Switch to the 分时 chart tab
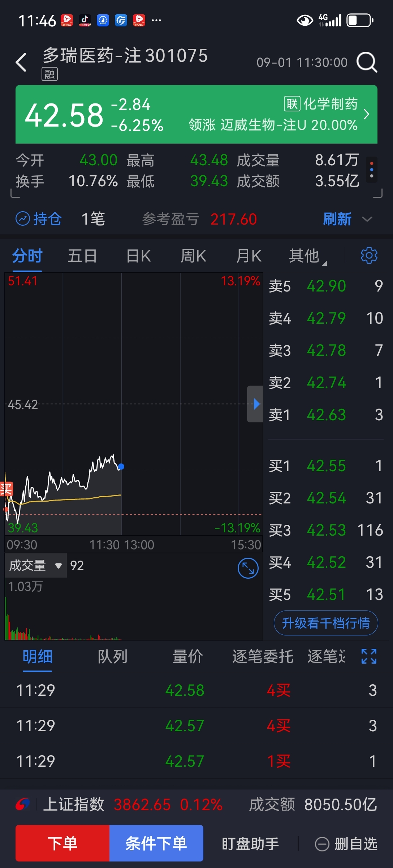 point(27,256)
